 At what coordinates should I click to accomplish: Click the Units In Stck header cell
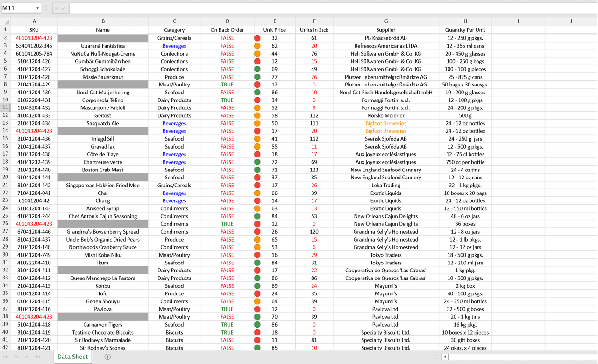pos(314,30)
